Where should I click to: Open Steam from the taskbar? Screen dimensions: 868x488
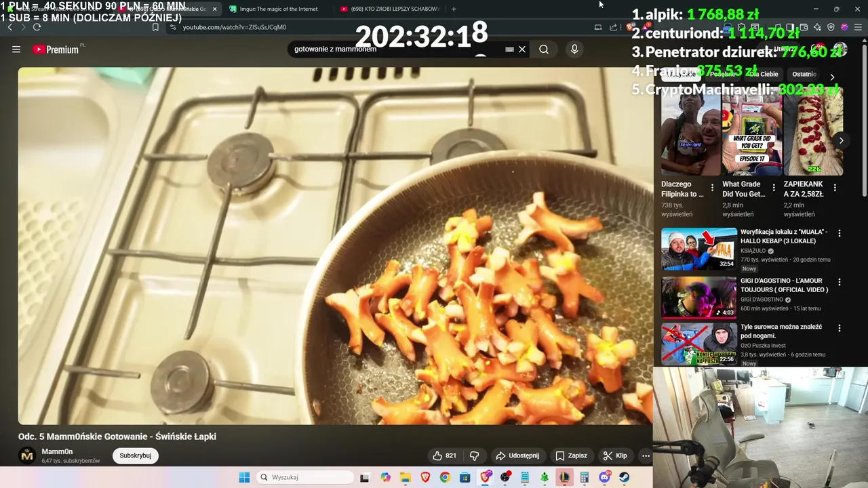624,477
